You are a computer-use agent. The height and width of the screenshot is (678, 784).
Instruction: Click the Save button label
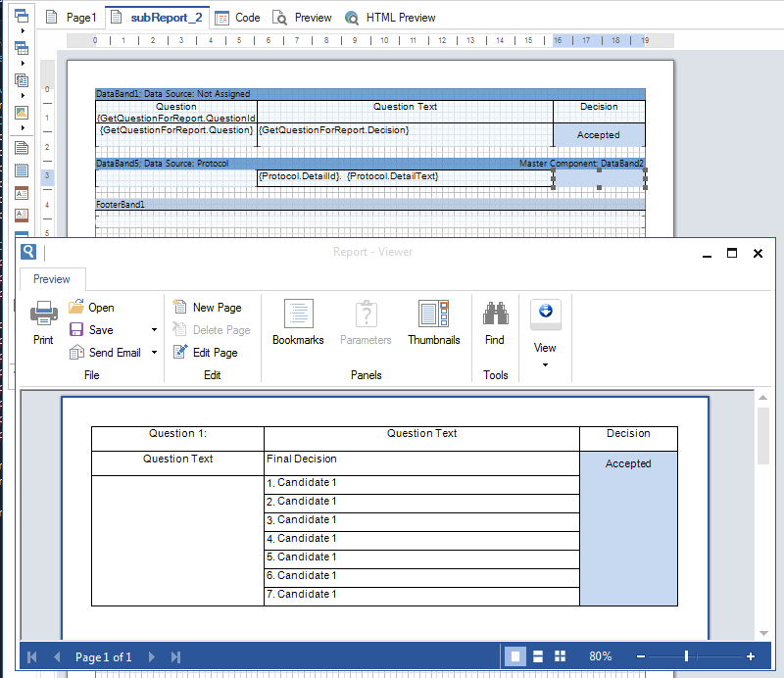click(x=101, y=330)
